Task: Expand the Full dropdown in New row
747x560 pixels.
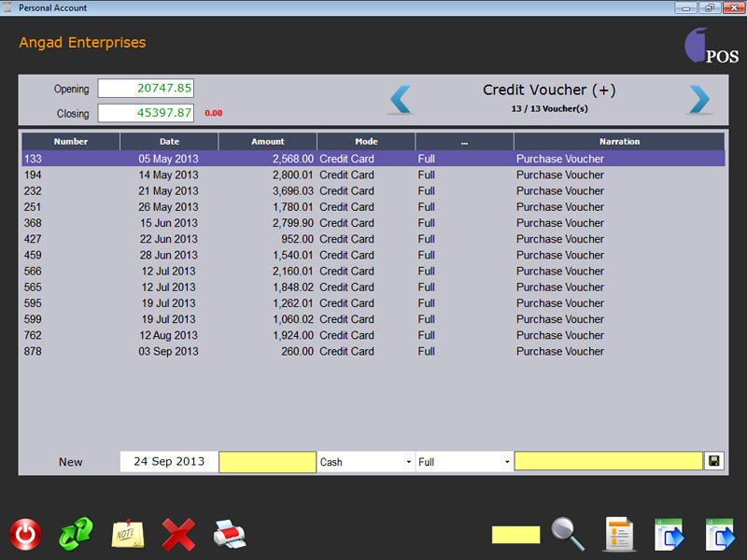Action: click(x=464, y=462)
